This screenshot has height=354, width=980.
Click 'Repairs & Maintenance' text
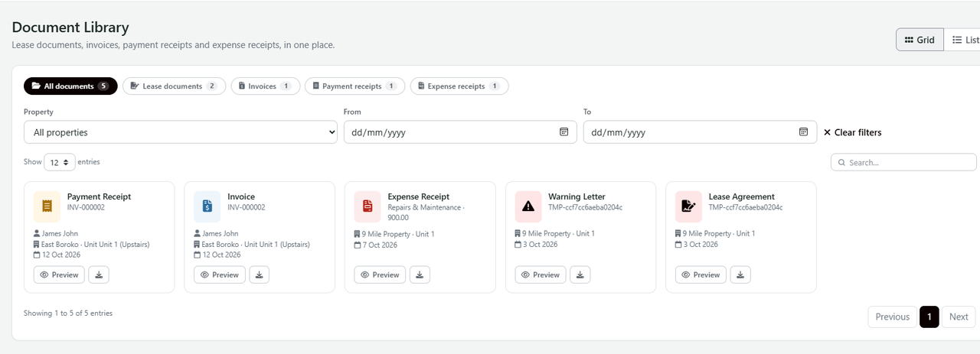(424, 207)
